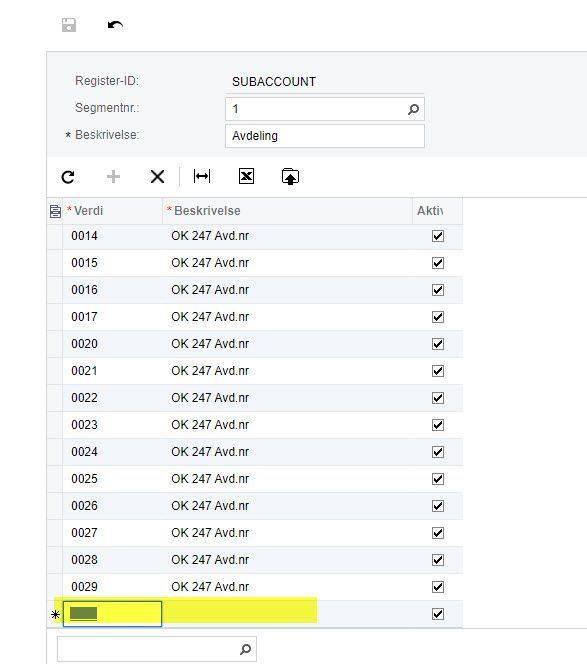Click the search magnifier in bottom box
This screenshot has width=587, height=664.
pos(245,649)
